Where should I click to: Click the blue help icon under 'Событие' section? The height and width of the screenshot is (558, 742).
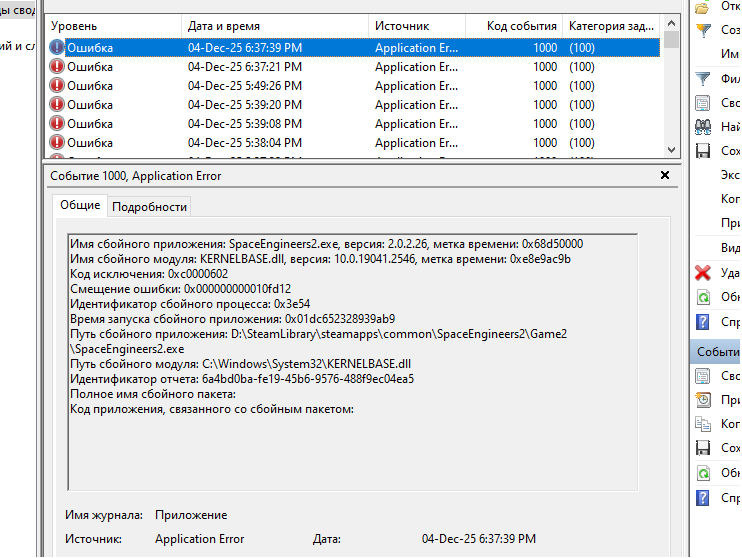[x=704, y=497]
